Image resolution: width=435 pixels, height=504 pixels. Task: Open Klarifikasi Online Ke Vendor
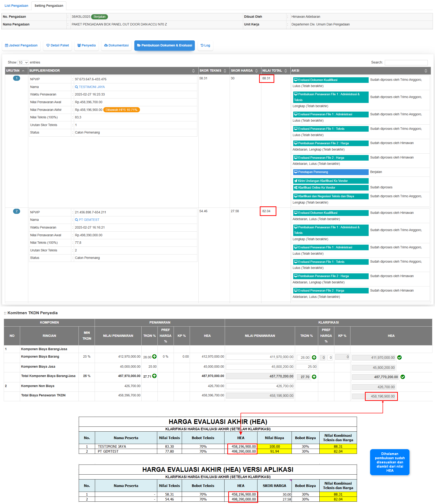[330, 187]
